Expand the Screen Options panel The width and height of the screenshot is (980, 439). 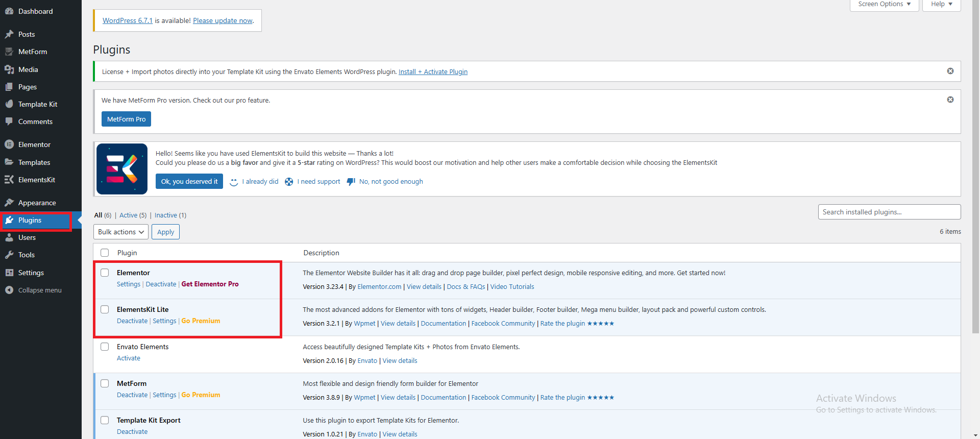click(x=884, y=5)
